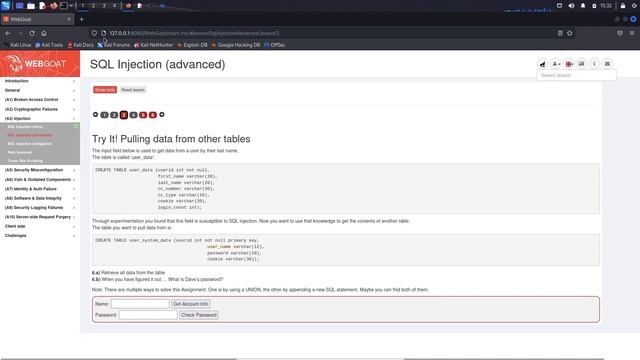This screenshot has width=640, height=360.
Task: Go to the browser home page
Action: click(x=44, y=33)
